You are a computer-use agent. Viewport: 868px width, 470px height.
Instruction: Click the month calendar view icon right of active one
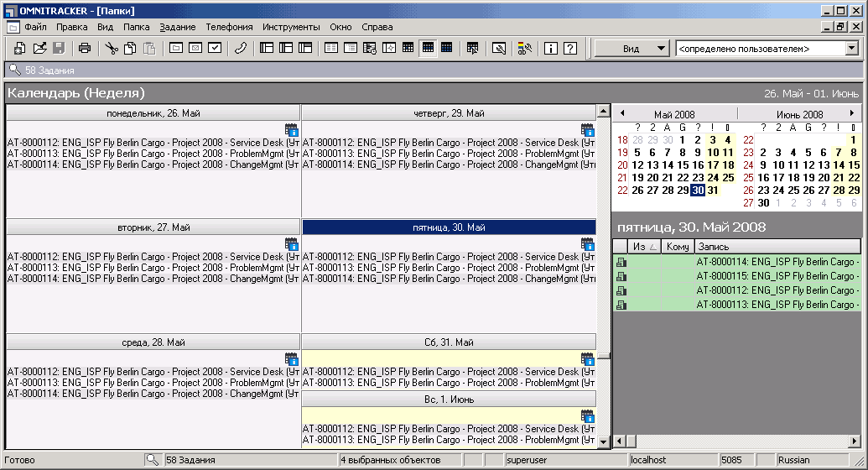tap(447, 48)
